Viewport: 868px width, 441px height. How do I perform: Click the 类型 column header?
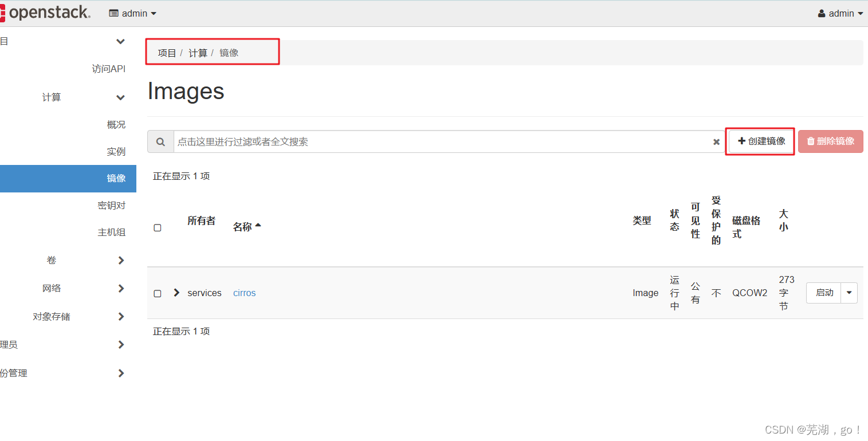pyautogui.click(x=642, y=220)
